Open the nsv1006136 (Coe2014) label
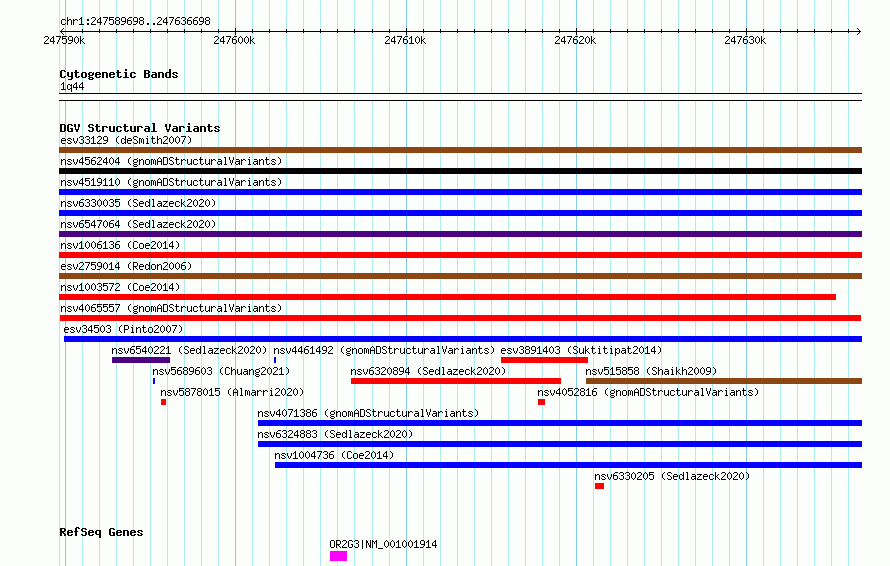 tap(120, 245)
